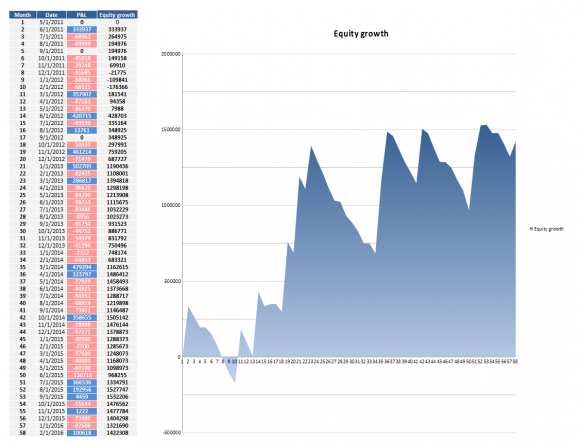Select the P&L cell 461214
This screenshot has height=443, width=580.
(82, 152)
